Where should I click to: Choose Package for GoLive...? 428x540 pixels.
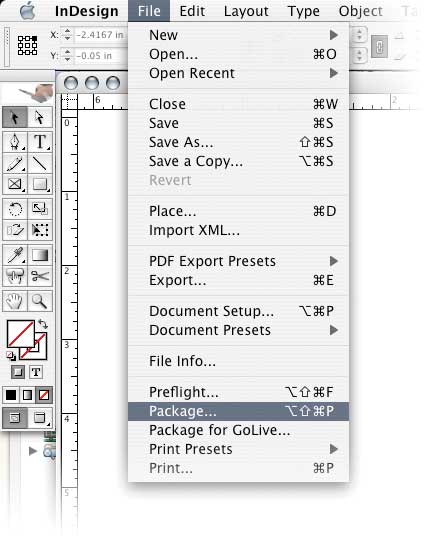239,430
